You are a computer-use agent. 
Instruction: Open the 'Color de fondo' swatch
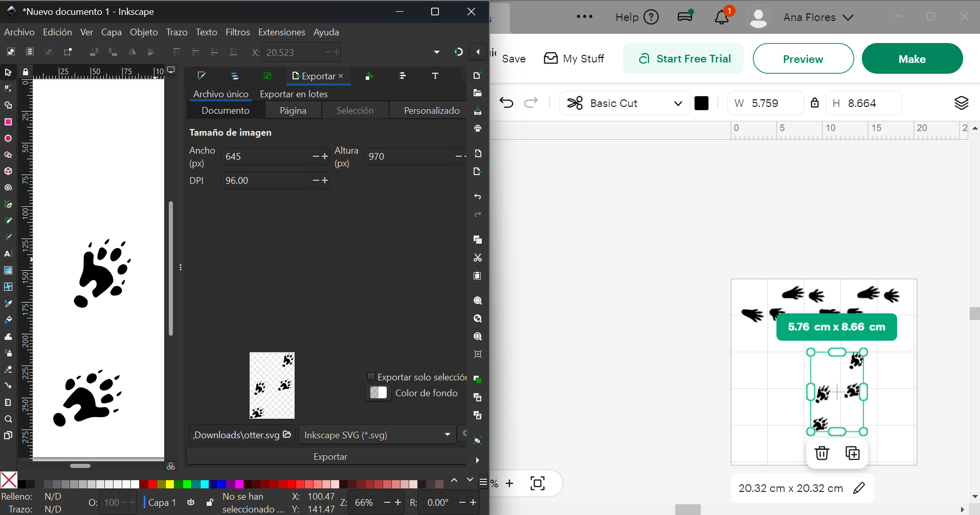coord(378,393)
